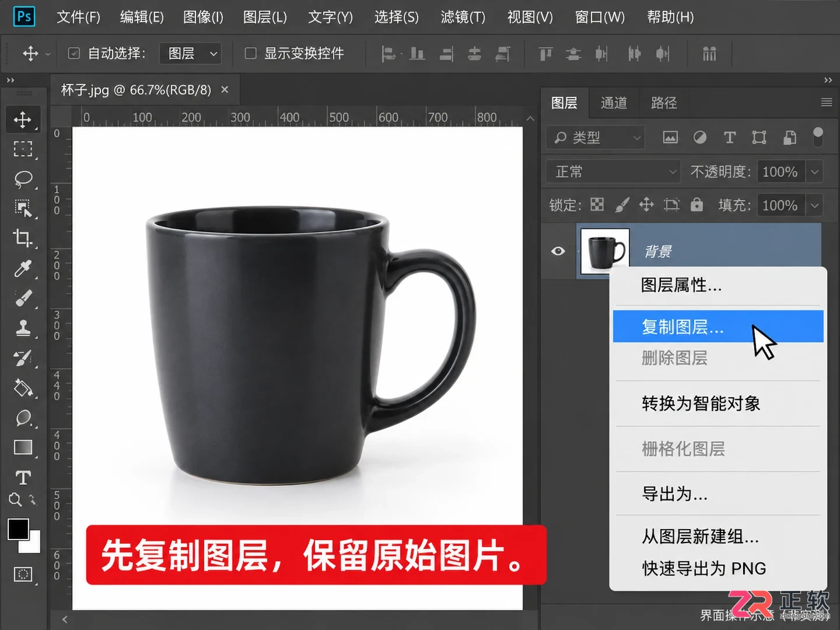This screenshot has width=840, height=630.
Task: Choose 复制图层... in the context menu
Action: (718, 327)
